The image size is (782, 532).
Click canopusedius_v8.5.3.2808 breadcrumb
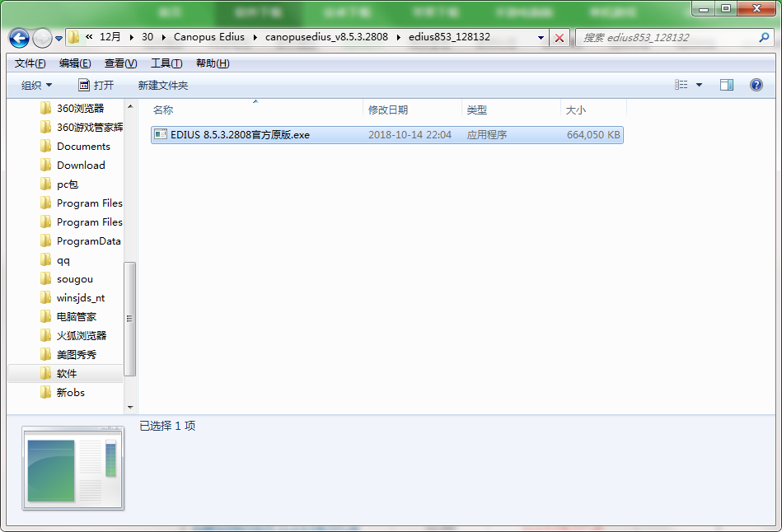[x=326, y=37]
